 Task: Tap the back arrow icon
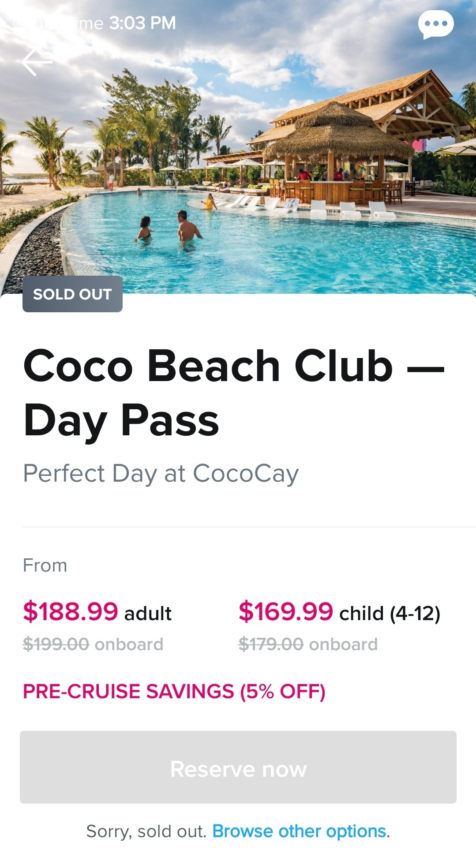click(37, 62)
